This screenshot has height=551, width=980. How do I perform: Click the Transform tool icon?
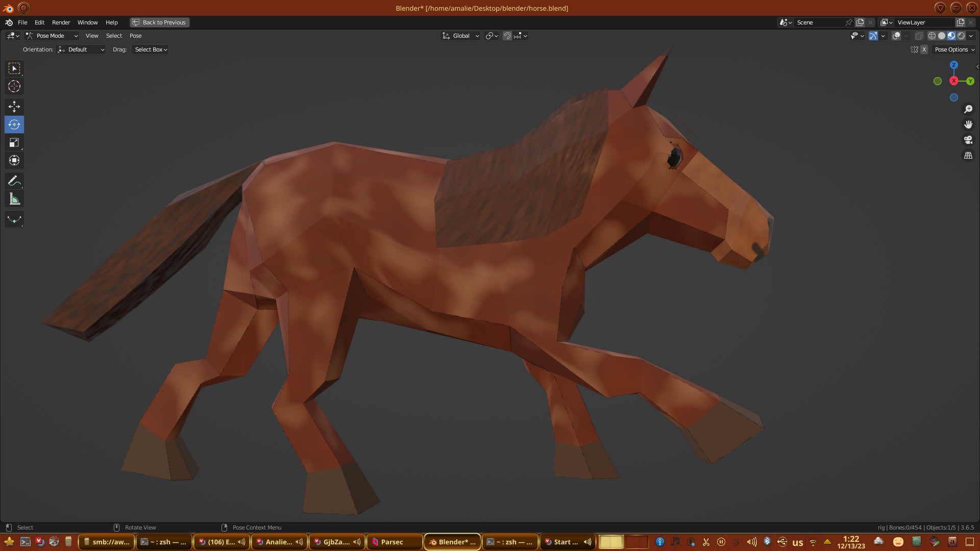tap(14, 160)
